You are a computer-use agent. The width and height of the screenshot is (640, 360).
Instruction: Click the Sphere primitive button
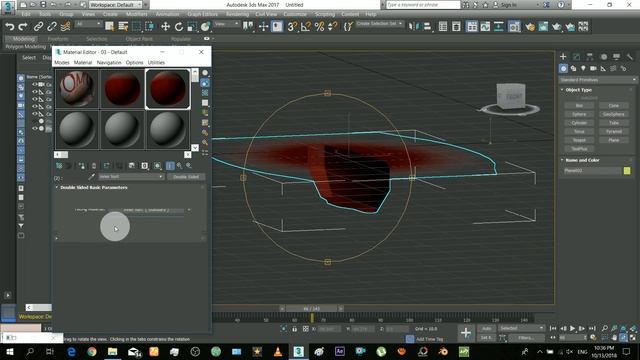click(x=579, y=114)
